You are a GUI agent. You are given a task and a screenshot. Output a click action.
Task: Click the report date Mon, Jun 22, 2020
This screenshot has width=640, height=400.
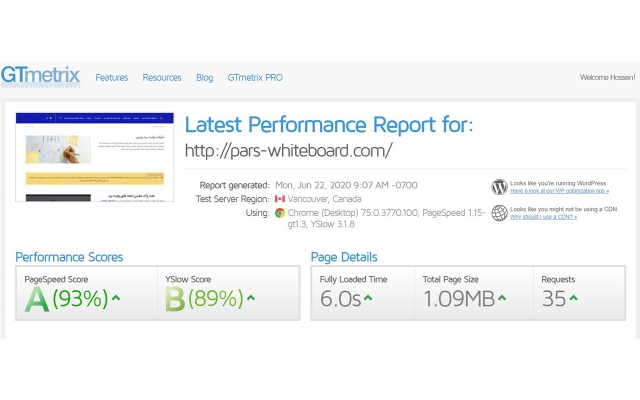(x=347, y=185)
